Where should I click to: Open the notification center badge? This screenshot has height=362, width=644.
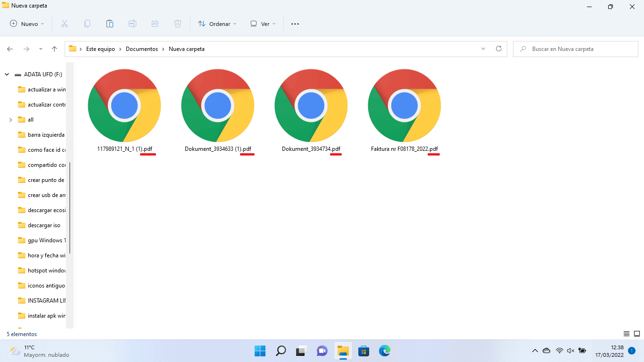click(632, 351)
